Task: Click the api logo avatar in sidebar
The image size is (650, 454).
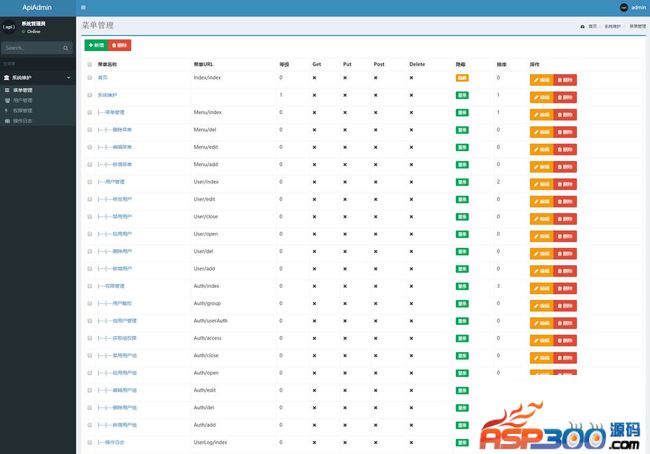Action: 9,27
